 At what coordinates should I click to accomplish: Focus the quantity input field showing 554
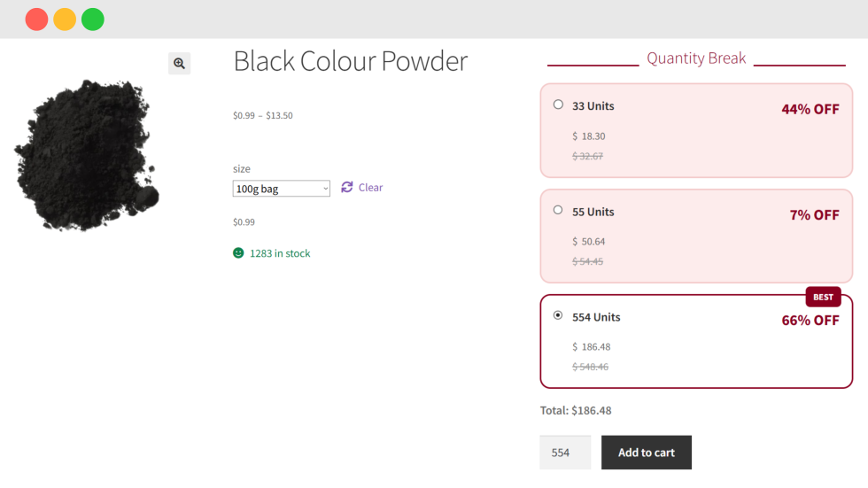(x=565, y=453)
